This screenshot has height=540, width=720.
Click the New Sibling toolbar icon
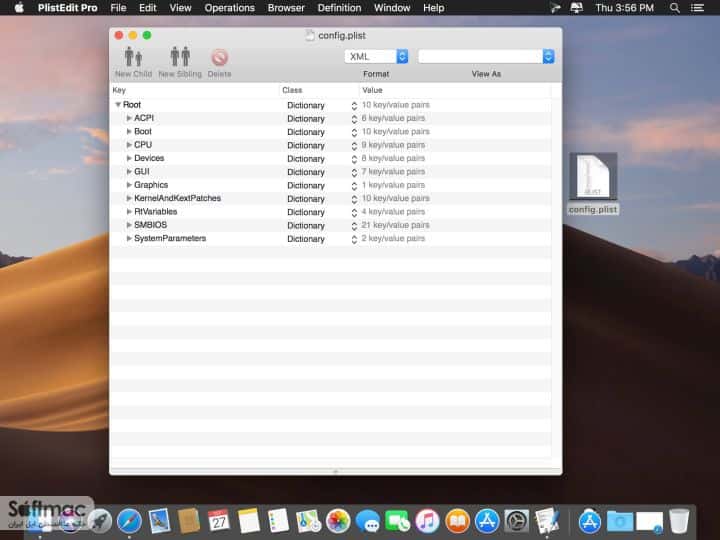pyautogui.click(x=180, y=57)
